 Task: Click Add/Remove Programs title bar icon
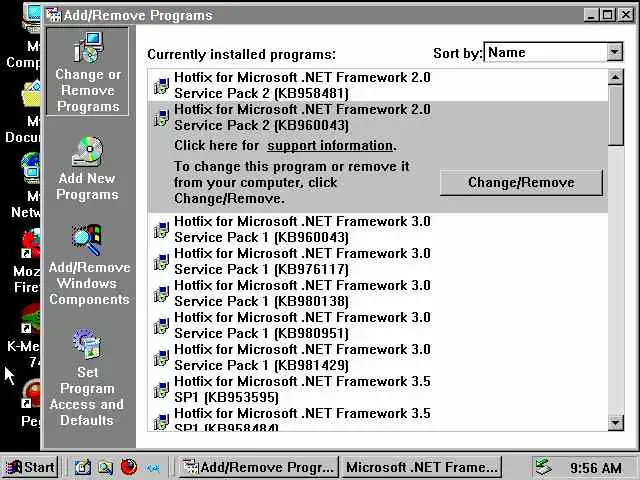(53, 15)
